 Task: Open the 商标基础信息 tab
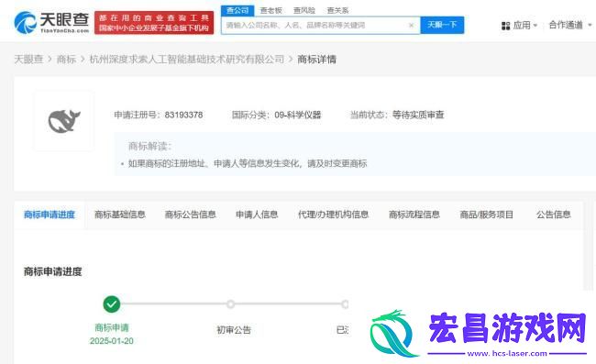coord(120,215)
